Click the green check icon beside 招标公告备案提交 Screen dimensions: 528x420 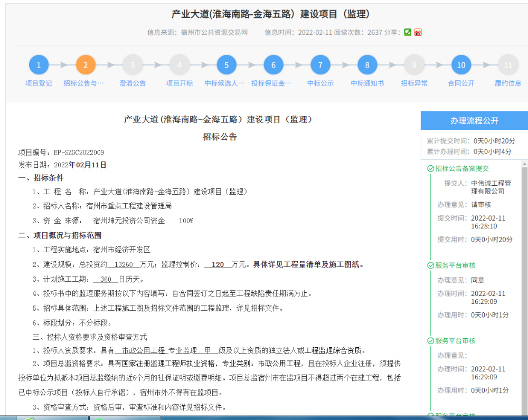(430, 169)
